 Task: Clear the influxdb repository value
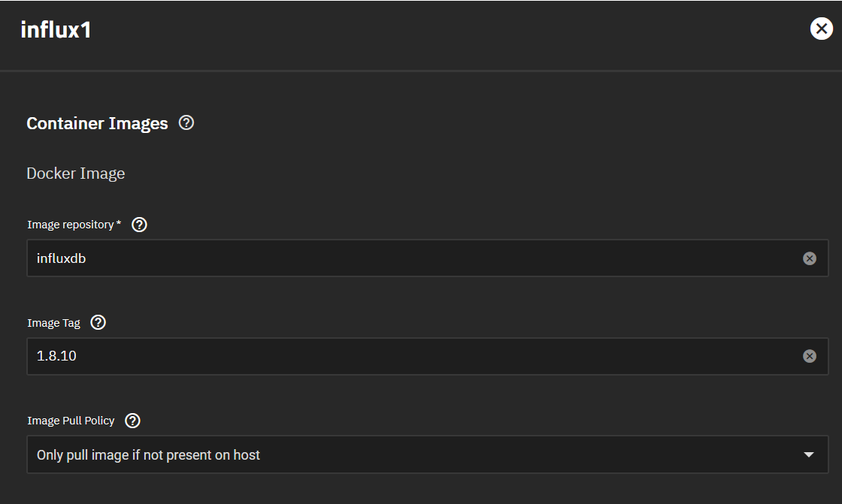809,258
